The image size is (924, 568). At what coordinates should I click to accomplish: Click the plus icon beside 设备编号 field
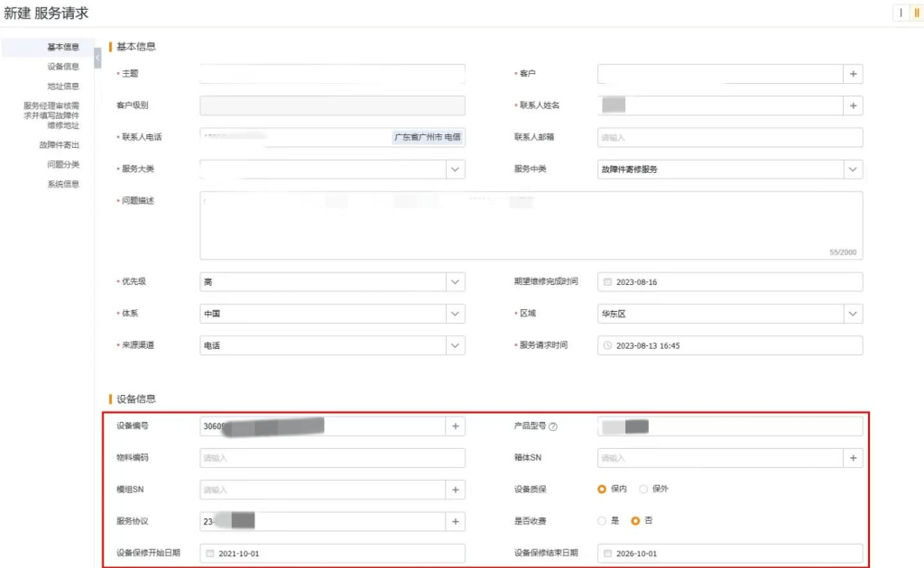(456, 426)
